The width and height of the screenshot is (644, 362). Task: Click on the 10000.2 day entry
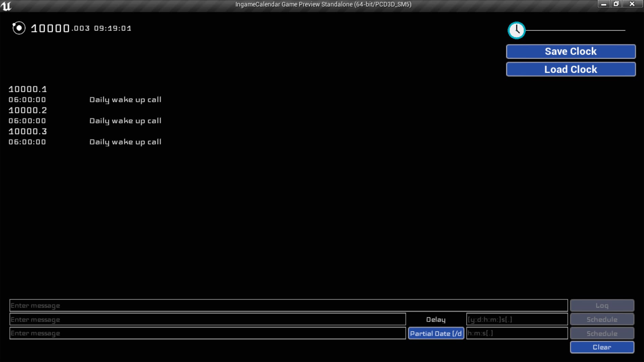pyautogui.click(x=28, y=110)
